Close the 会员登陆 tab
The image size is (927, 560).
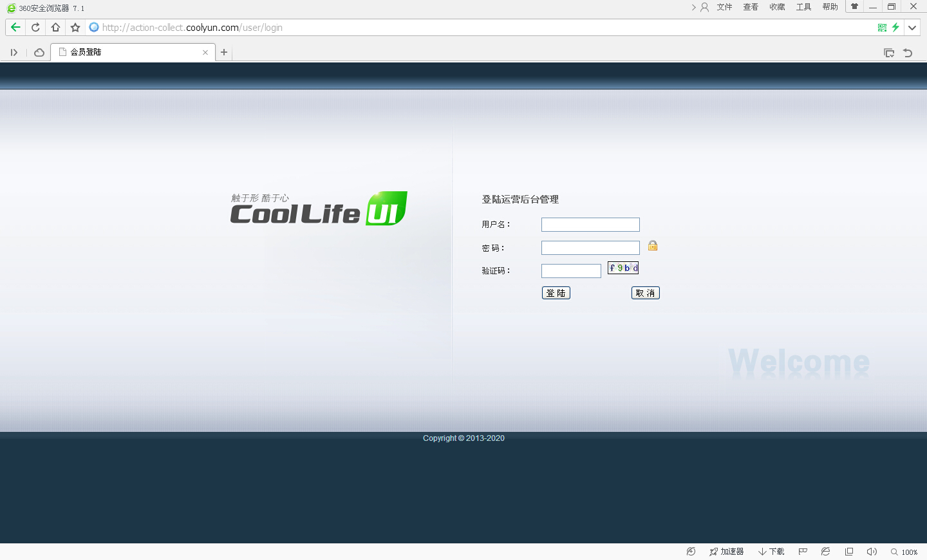205,52
